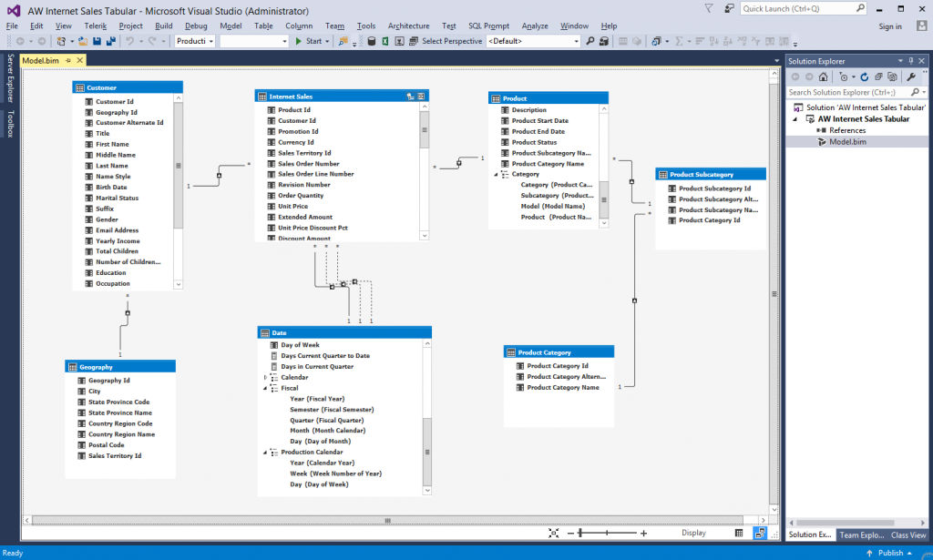
Task: Collapse the Fiscal hierarchy in Date table
Action: click(x=265, y=388)
